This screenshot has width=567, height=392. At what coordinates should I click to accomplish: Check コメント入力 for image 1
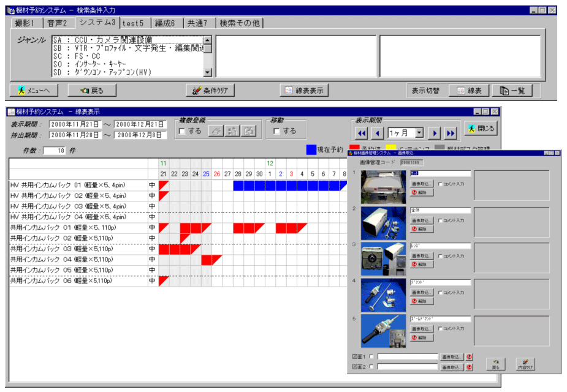pyautogui.click(x=440, y=183)
